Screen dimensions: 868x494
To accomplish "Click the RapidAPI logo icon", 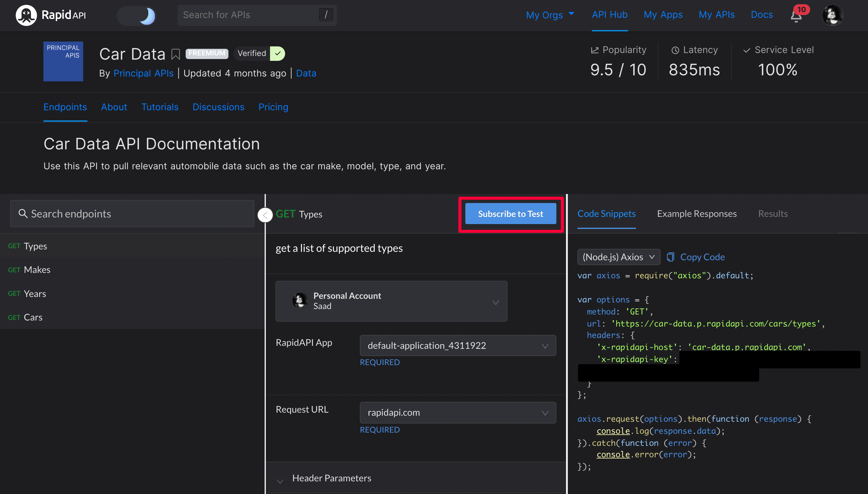I will coord(26,15).
